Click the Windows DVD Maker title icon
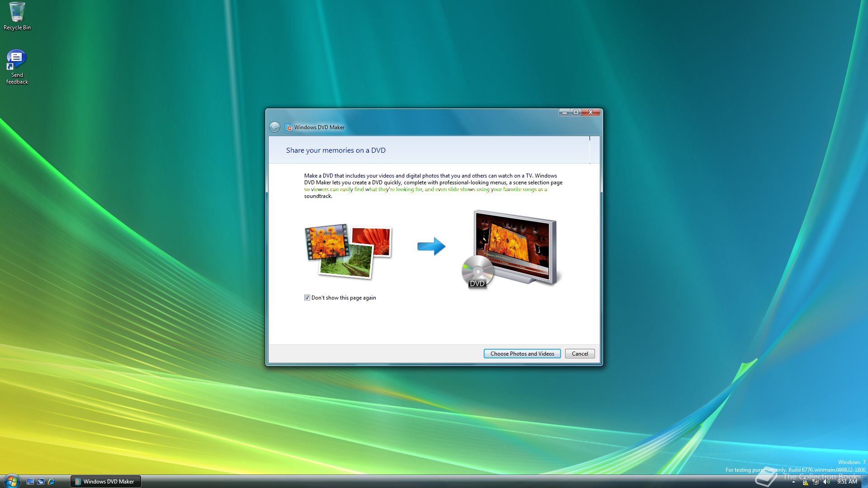The width and height of the screenshot is (868, 488). click(x=288, y=127)
